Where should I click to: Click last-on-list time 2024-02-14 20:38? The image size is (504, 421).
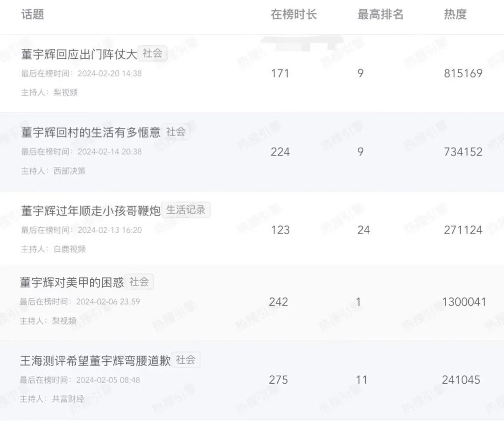click(110, 152)
